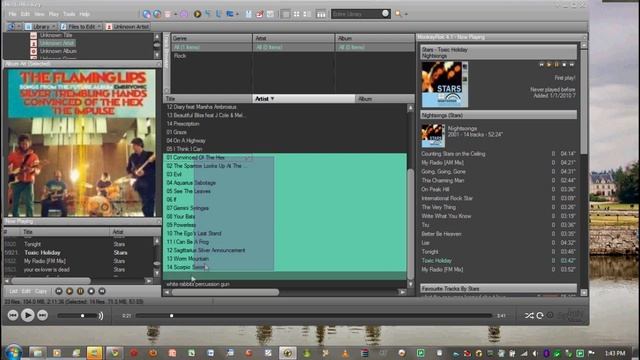Viewport: 640px width, 360px height.
Task: Open the Windows Start button
Action: point(13,352)
